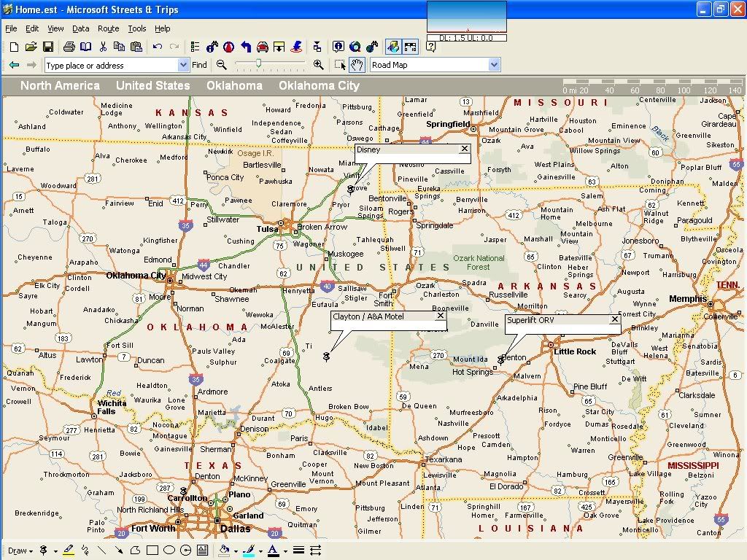Open the Route Planner list icon
This screenshot has height=560, width=747.
195,47
